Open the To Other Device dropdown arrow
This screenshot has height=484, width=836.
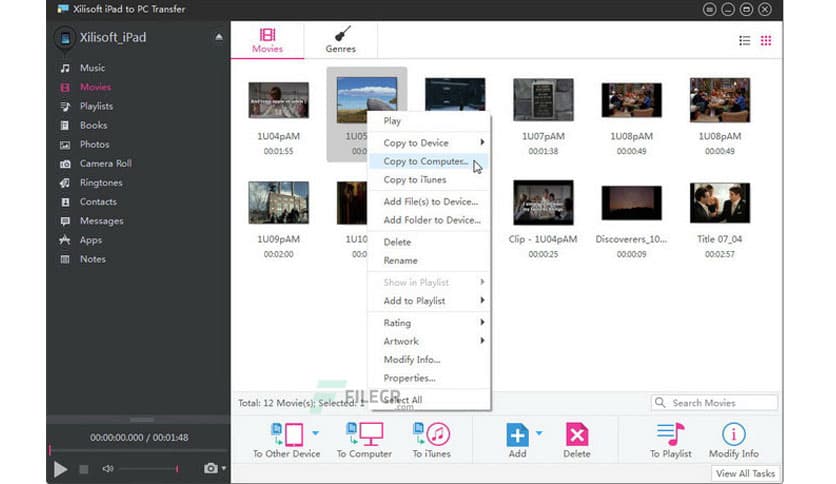(x=315, y=433)
